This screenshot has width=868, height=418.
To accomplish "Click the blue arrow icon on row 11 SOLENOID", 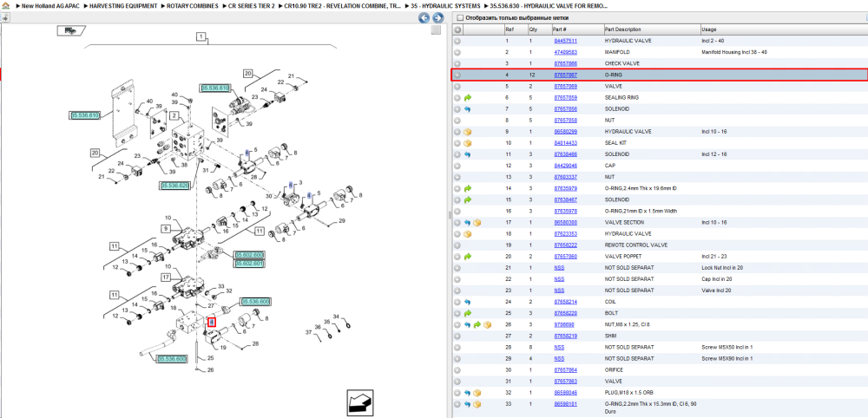I will tap(468, 154).
